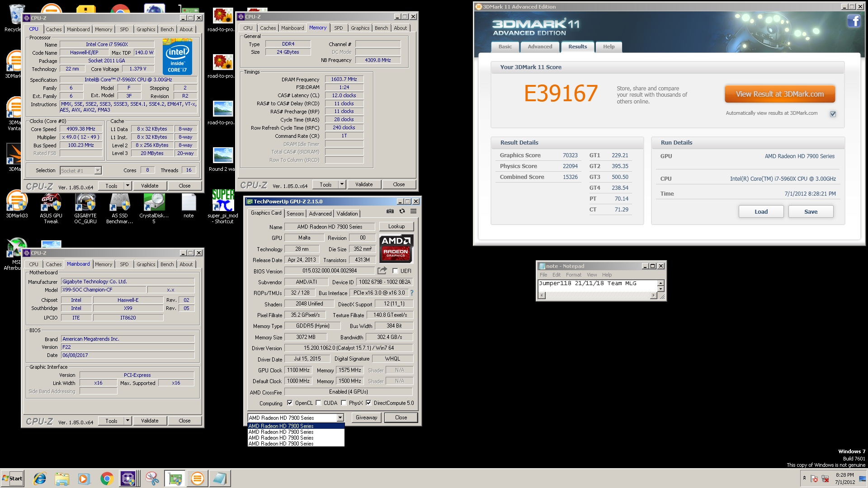Collapse the GPU selection combo box in GPU-Z
Viewport: 868px width, 488px height.
click(340, 418)
